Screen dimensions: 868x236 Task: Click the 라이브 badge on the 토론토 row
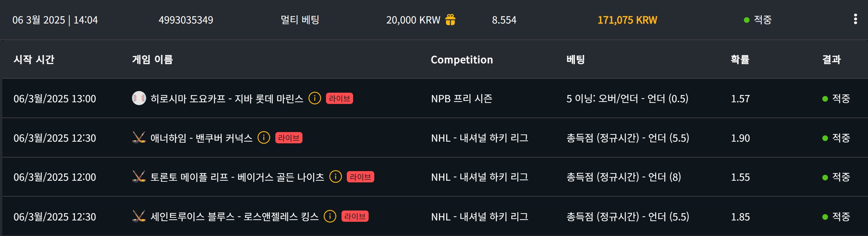(x=361, y=177)
